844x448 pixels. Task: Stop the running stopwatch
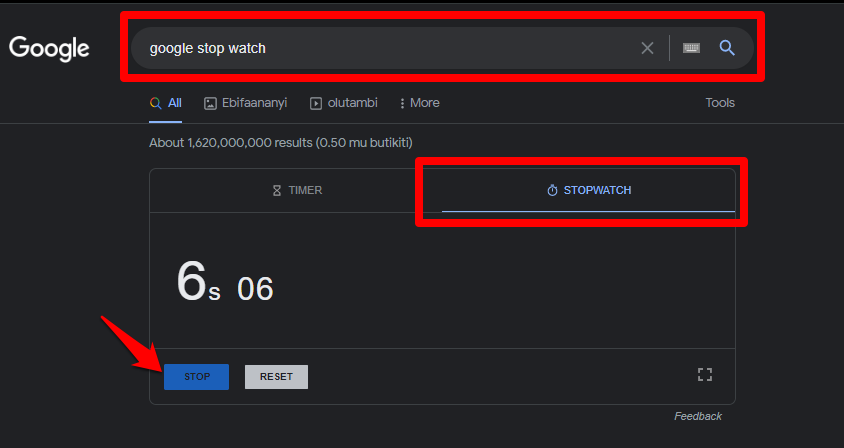click(x=196, y=377)
